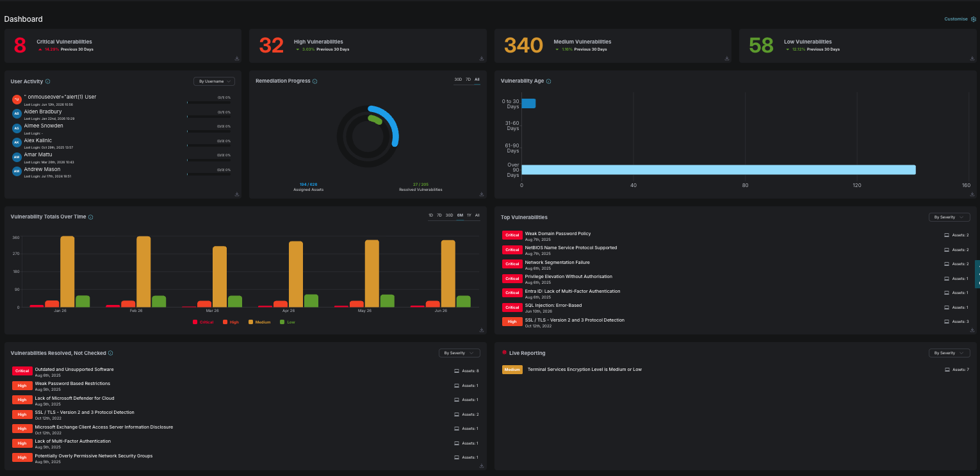980x476 pixels.
Task: Click the red avatar of the alert(1) user
Action: click(x=17, y=99)
